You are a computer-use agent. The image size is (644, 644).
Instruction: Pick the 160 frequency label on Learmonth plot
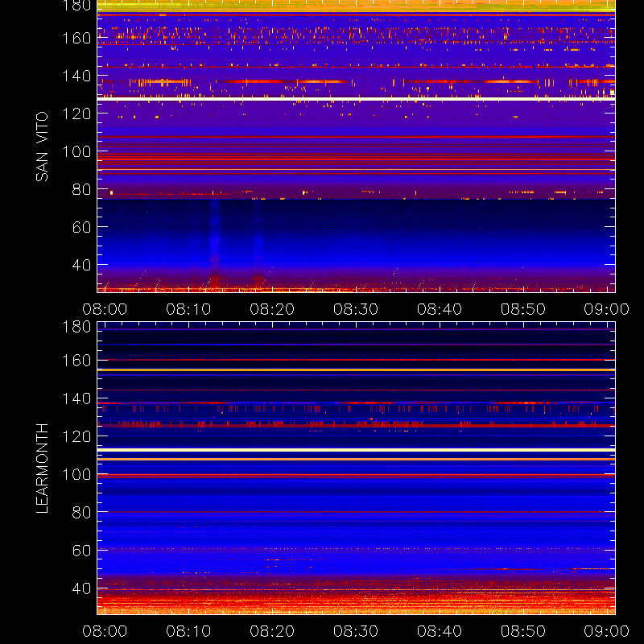tap(76, 361)
